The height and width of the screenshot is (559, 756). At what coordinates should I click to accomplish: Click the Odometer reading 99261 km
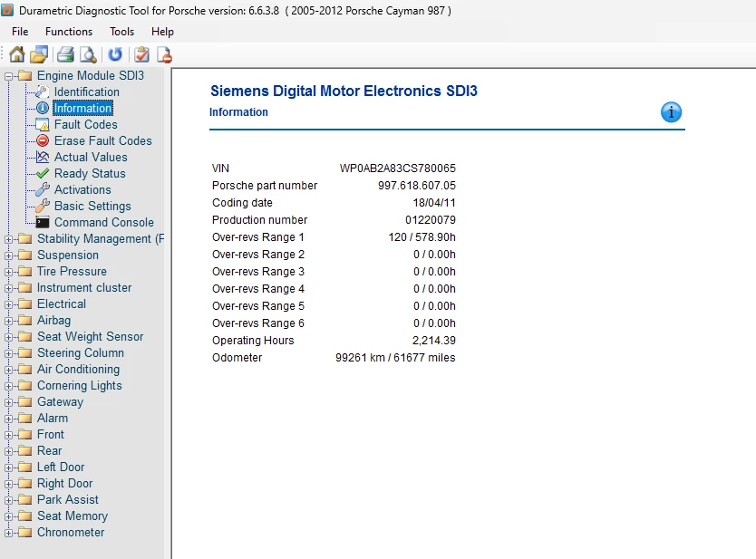(360, 358)
